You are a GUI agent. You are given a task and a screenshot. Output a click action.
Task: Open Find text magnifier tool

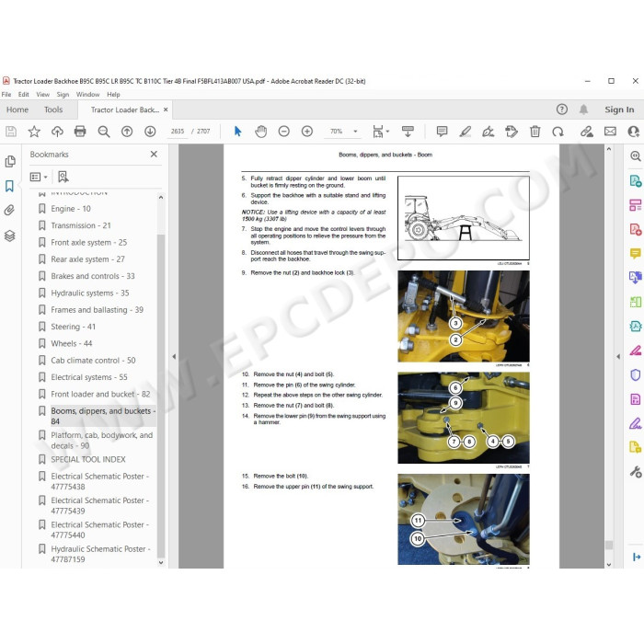click(x=103, y=132)
